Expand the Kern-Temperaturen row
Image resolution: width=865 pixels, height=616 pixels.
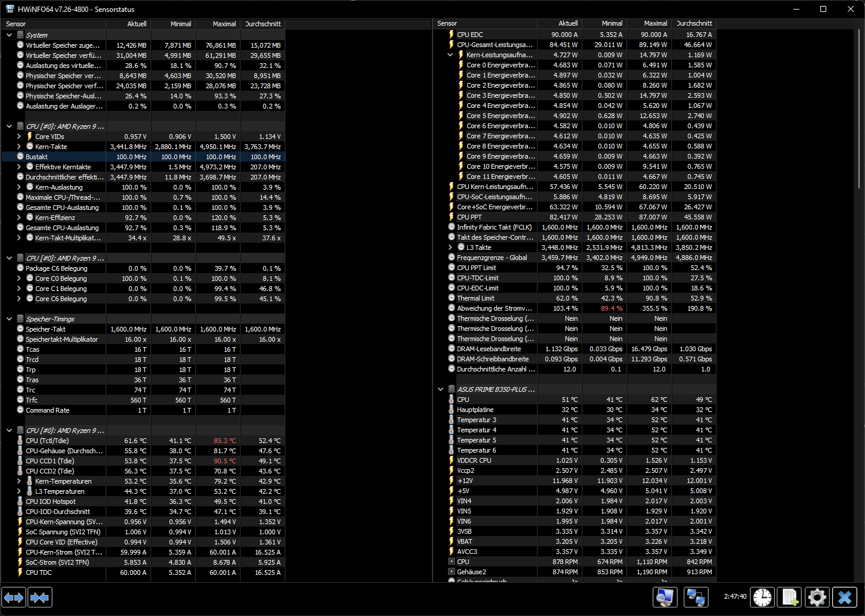19,481
